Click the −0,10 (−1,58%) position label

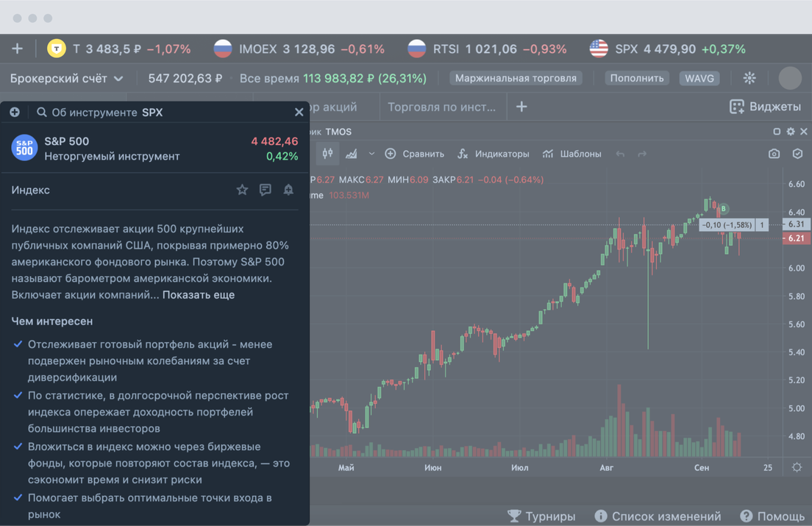pos(727,224)
